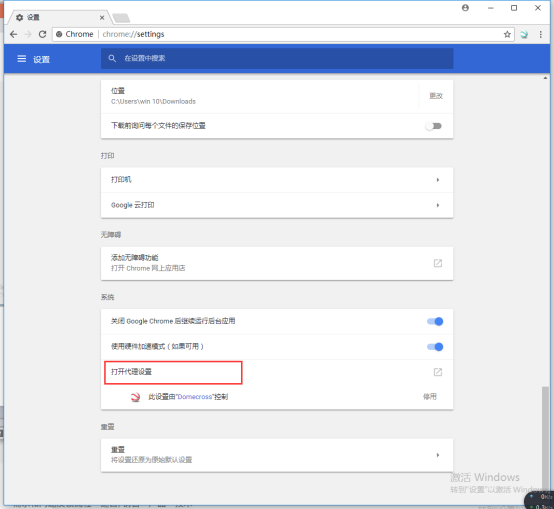Image resolution: width=554 pixels, height=509 pixels.
Task: Click the browser forward arrow
Action: click(28, 34)
